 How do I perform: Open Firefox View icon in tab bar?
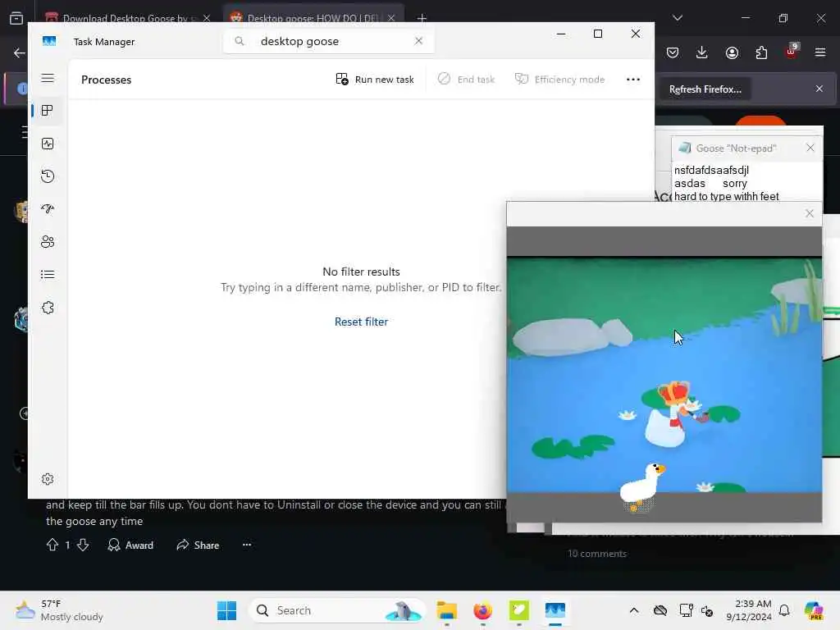(16, 18)
